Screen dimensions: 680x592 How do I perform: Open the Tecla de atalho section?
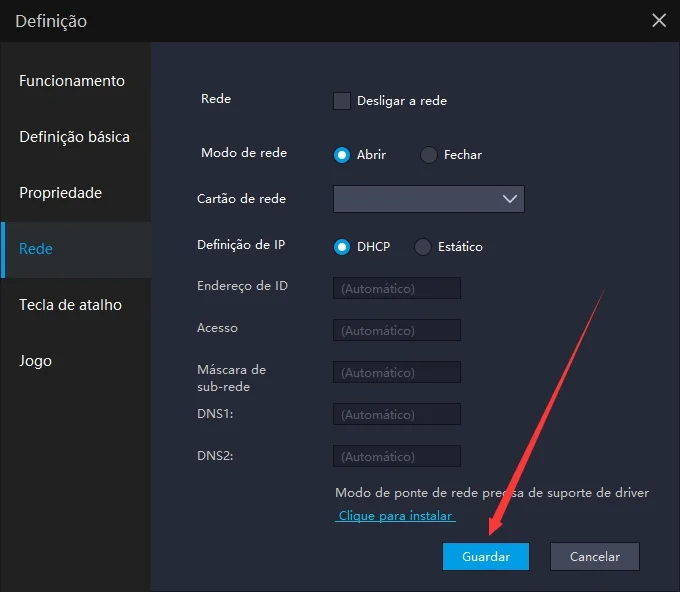coord(75,305)
